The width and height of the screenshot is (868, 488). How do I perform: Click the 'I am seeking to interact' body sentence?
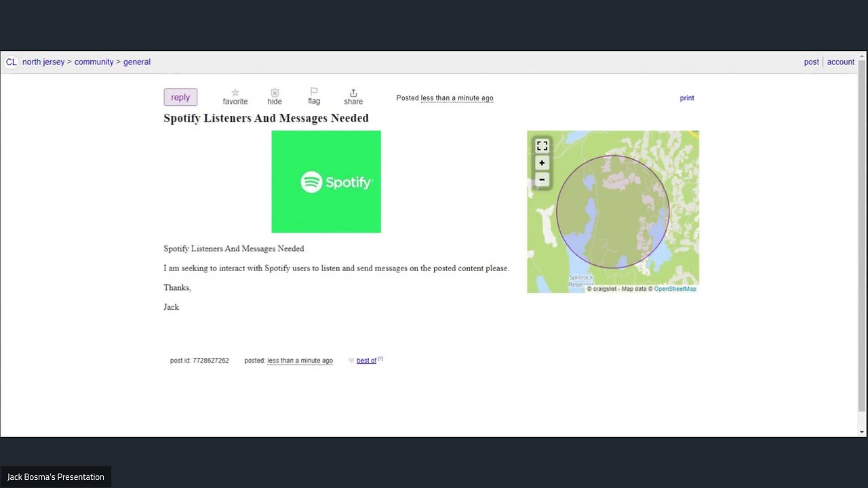(x=336, y=268)
